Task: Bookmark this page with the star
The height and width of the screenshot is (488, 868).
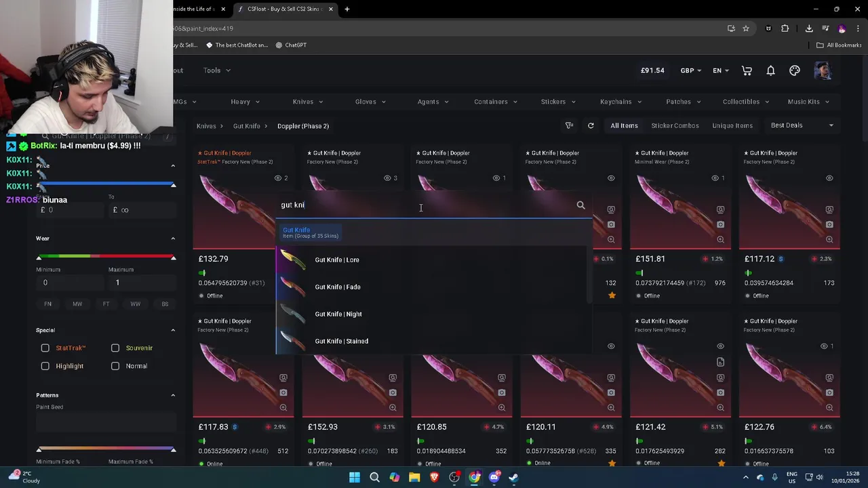Action: click(746, 28)
